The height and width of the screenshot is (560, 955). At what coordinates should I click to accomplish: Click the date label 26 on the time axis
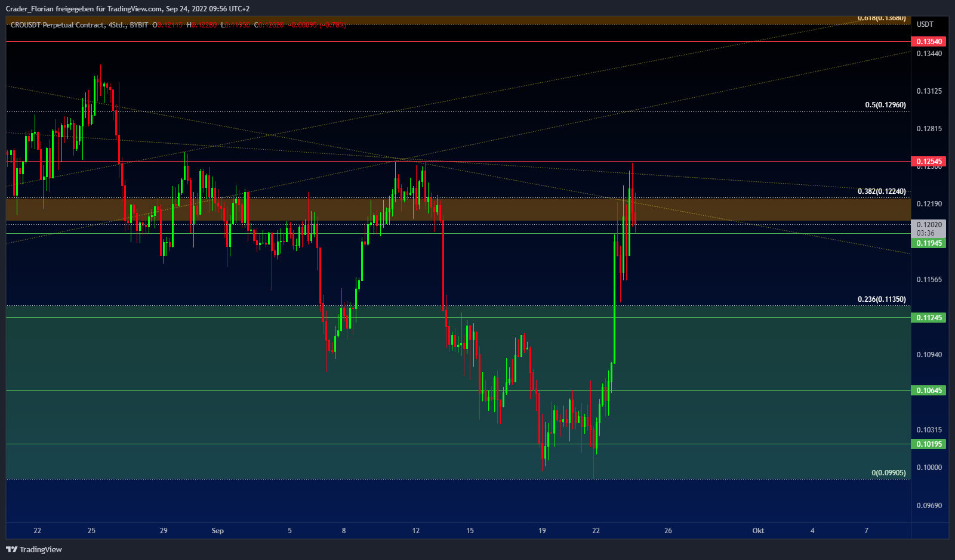pos(668,531)
